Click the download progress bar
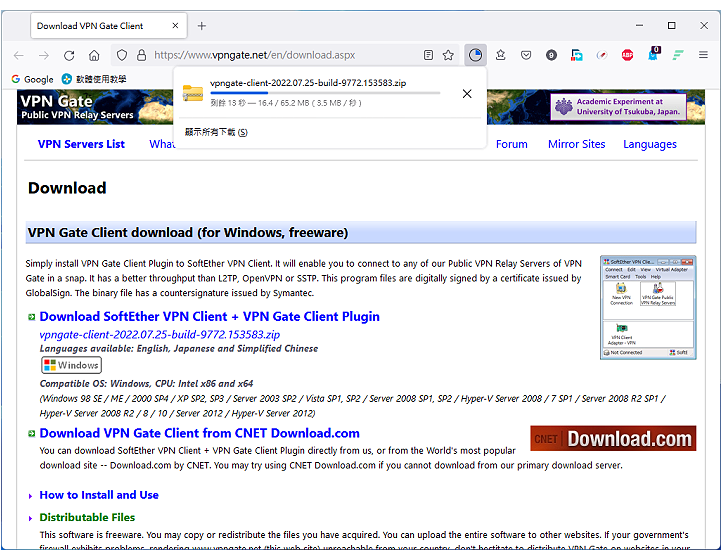 point(325,93)
